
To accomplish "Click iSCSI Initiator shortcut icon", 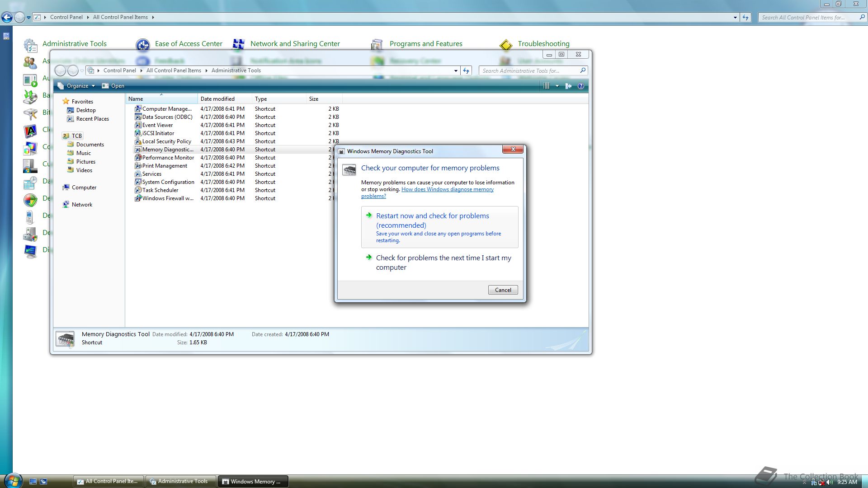I will [138, 133].
